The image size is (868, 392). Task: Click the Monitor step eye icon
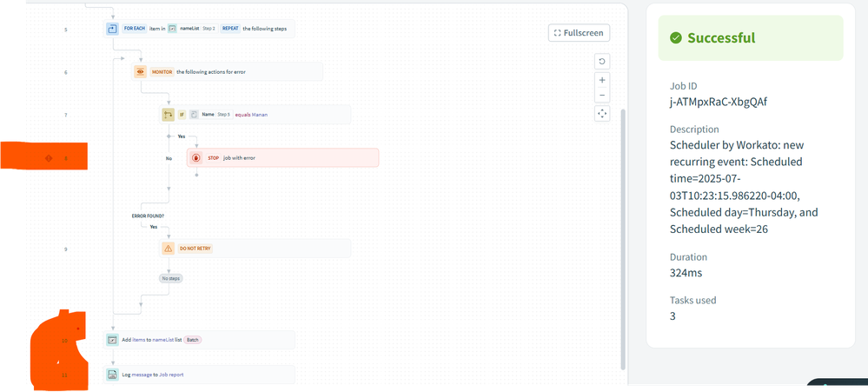tap(141, 71)
